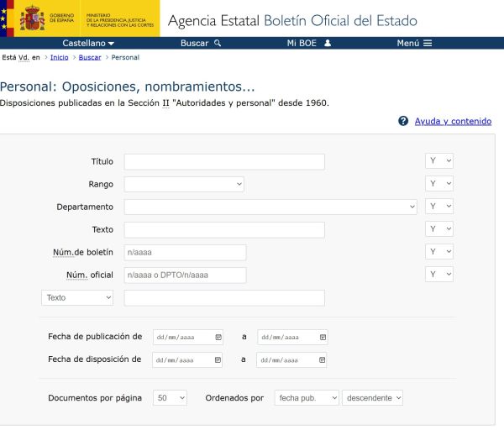Open the descendente sort order dropdown
This screenshot has width=504, height=430.
(x=372, y=398)
